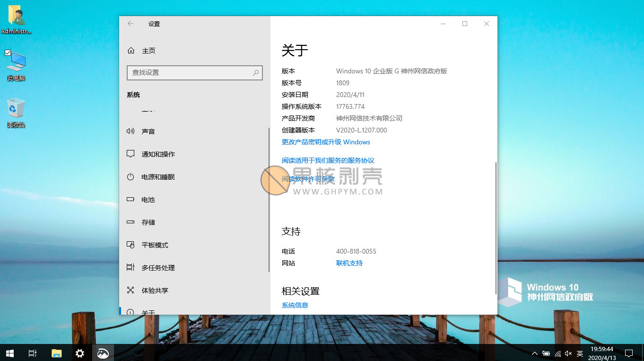This screenshot has width=644, height=361.
Task: Click the 联机支持 website link
Action: pyautogui.click(x=349, y=263)
